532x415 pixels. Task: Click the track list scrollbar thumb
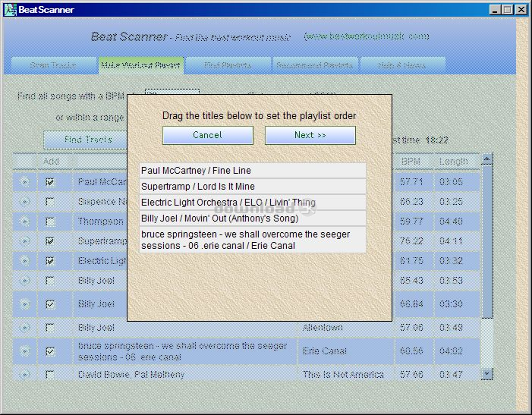[487, 241]
